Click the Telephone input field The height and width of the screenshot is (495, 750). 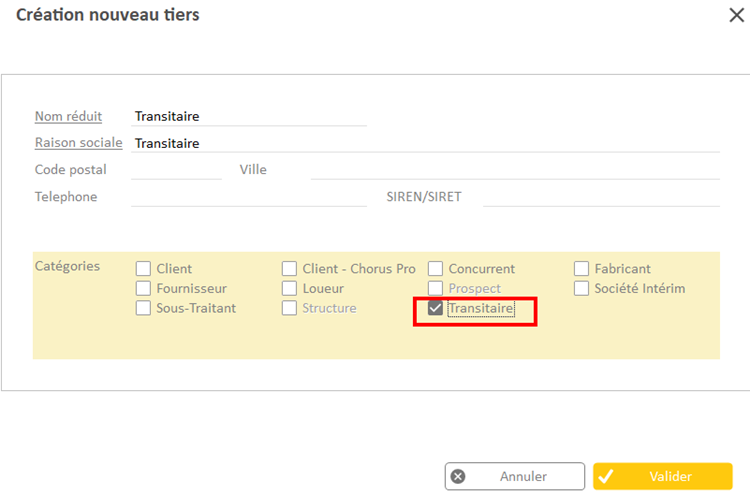(x=248, y=197)
